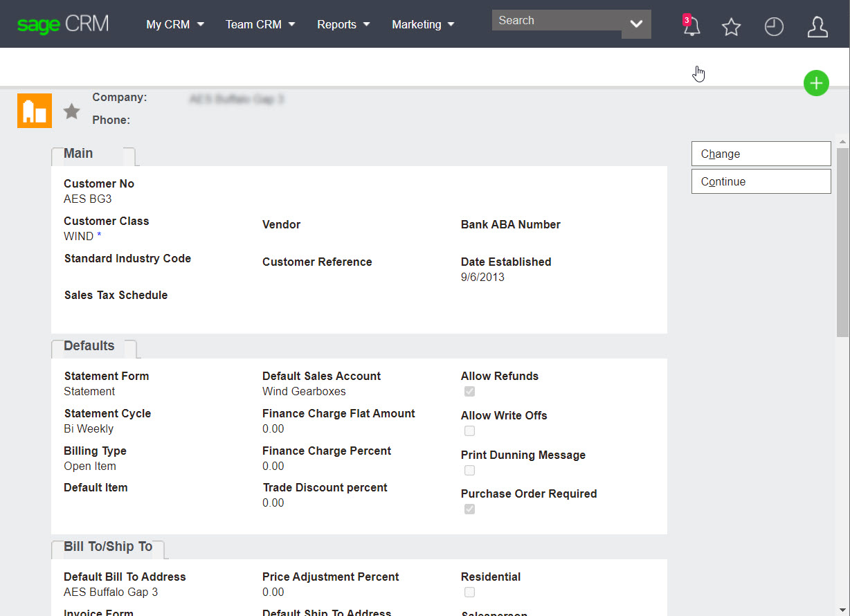
Task: Click the Change button
Action: point(761,153)
